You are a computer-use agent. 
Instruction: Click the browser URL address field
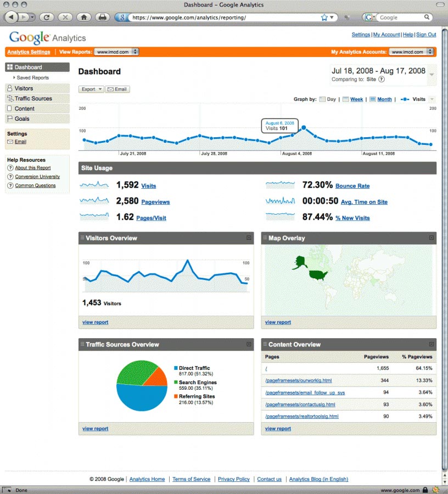[223, 18]
